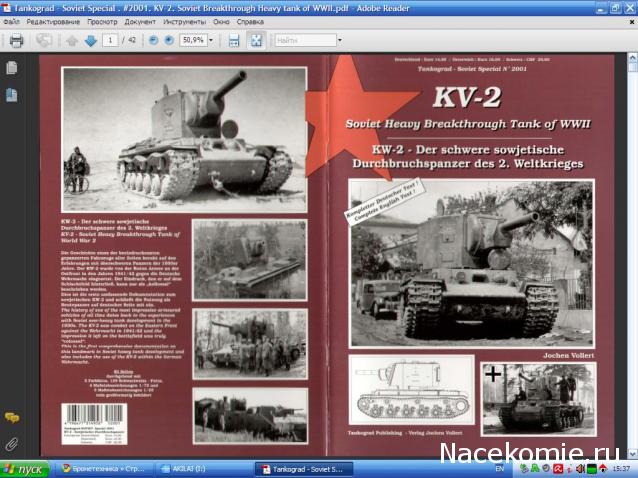This screenshot has height=478, width=638.
Task: Click the zoom value field 50,9%
Action: 193,40
